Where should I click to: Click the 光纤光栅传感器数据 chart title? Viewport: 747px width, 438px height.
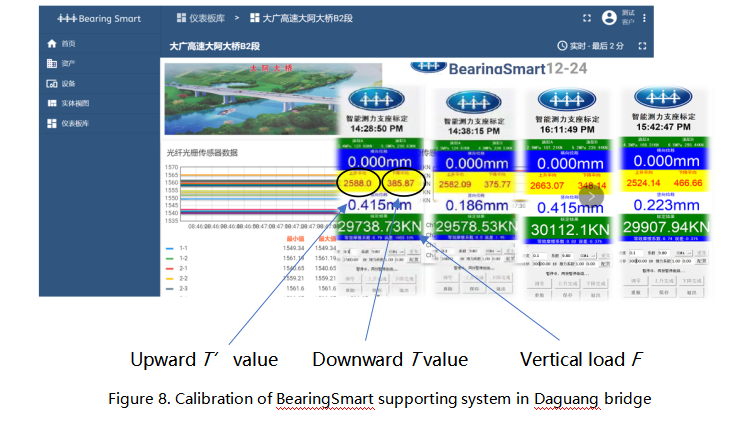[202, 153]
